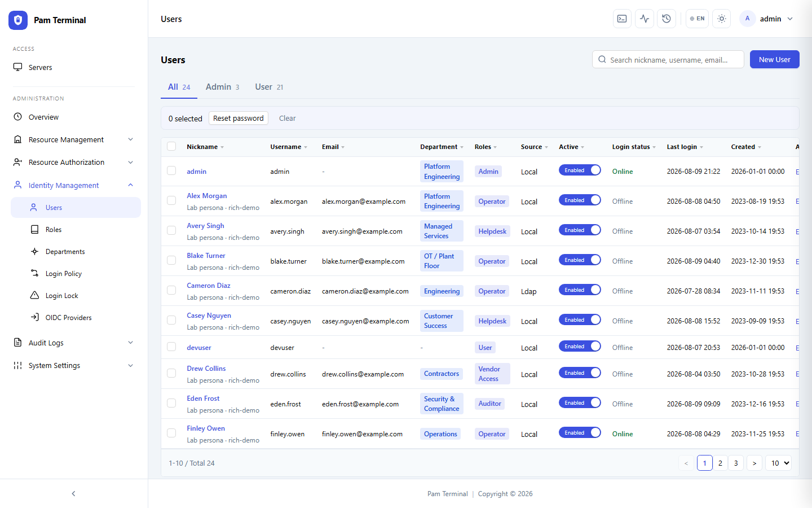Image resolution: width=812 pixels, height=508 pixels.
Task: Click the New User button
Action: (x=774, y=59)
